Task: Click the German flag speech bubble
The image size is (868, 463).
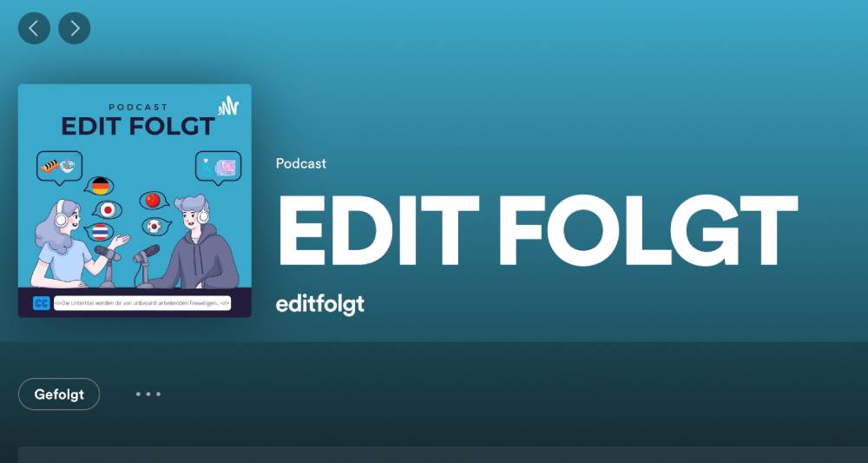Action: point(100,186)
